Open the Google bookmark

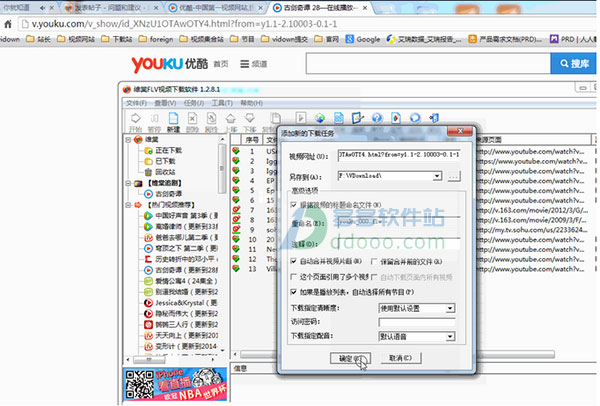pos(363,39)
